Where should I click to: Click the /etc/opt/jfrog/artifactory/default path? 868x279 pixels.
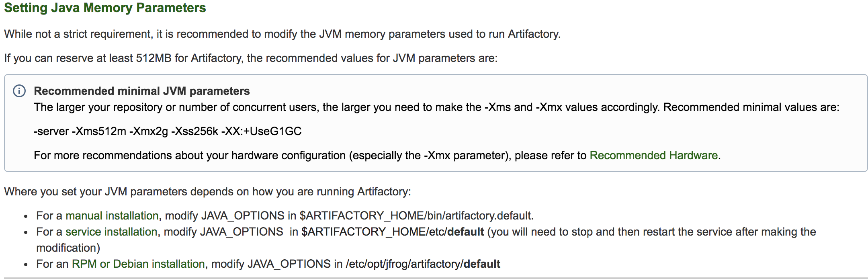tap(423, 264)
